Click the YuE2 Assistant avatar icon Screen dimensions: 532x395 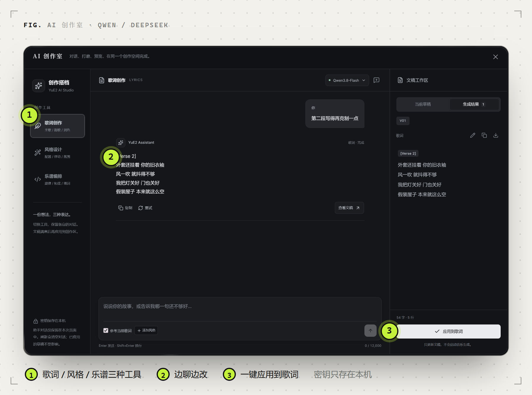pyautogui.click(x=121, y=143)
